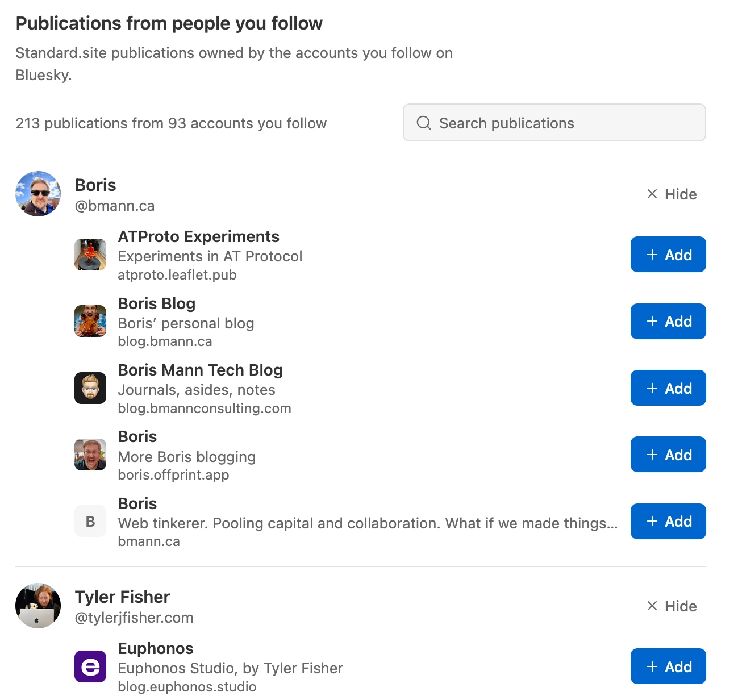Open Tyler Fisher's profile avatar
This screenshot has width=734, height=700.
(38, 606)
